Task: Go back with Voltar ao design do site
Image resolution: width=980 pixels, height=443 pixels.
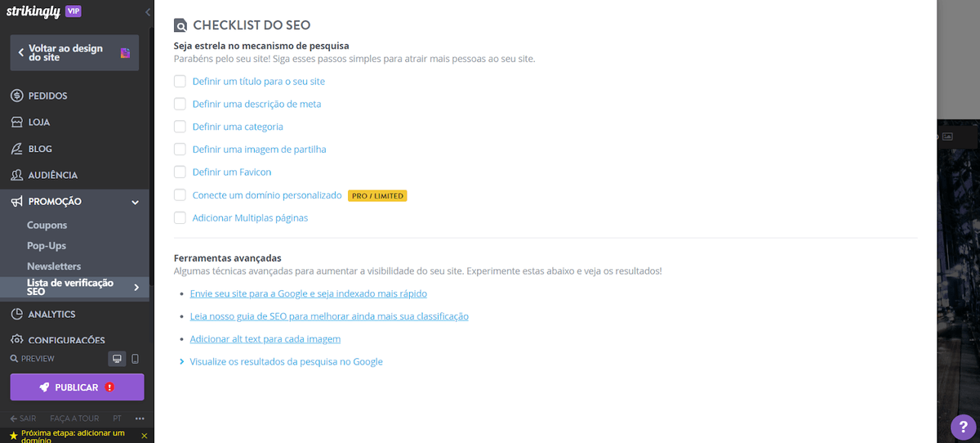Action: (74, 53)
